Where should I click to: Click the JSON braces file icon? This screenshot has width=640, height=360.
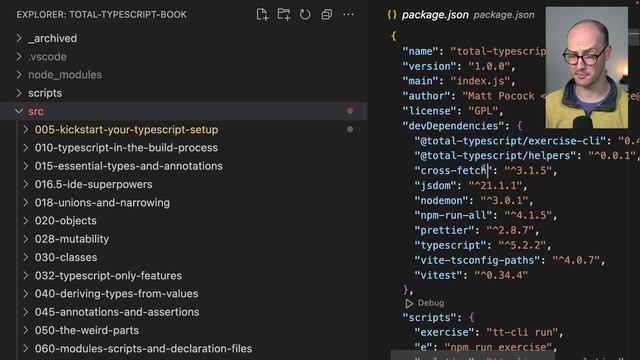click(x=392, y=15)
